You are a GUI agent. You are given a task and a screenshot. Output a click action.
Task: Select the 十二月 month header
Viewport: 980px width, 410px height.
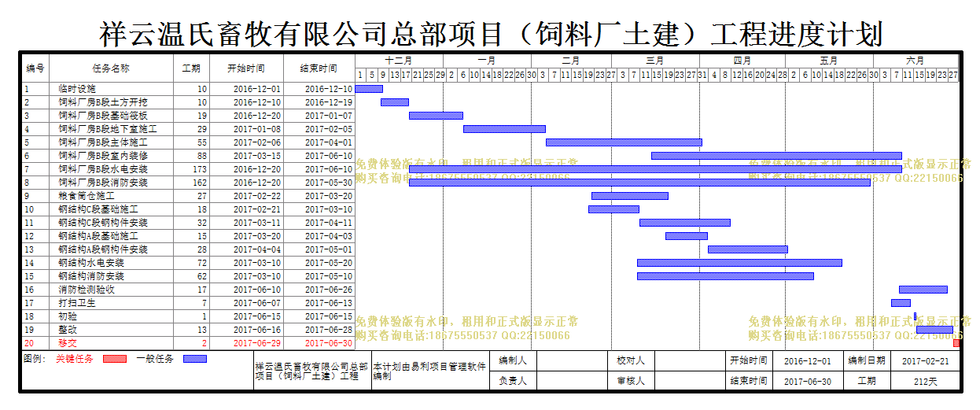click(x=400, y=61)
